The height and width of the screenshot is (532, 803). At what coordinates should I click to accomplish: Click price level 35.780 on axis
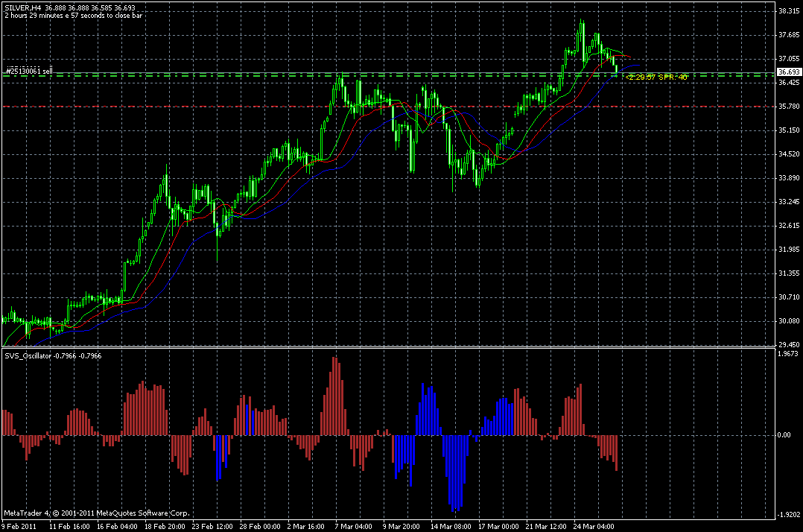point(789,107)
